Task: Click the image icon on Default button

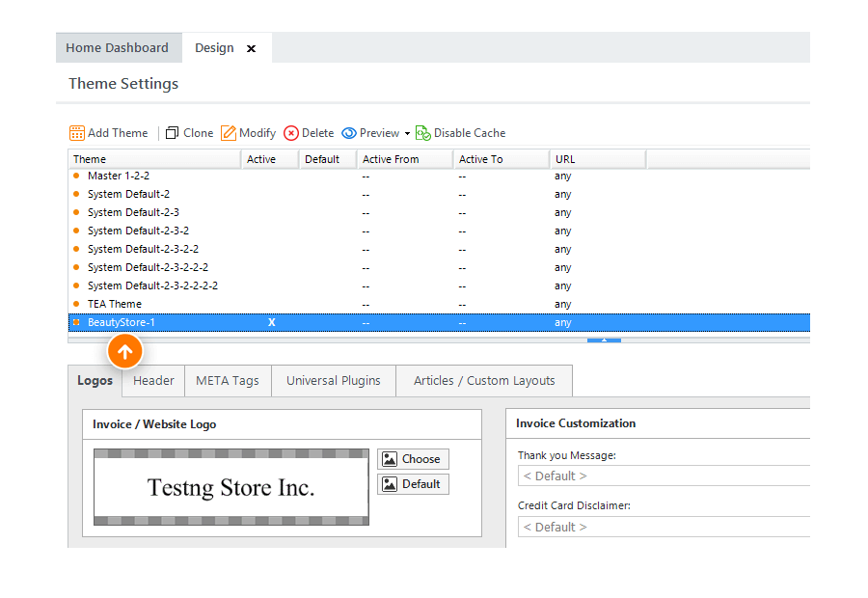Action: click(390, 484)
